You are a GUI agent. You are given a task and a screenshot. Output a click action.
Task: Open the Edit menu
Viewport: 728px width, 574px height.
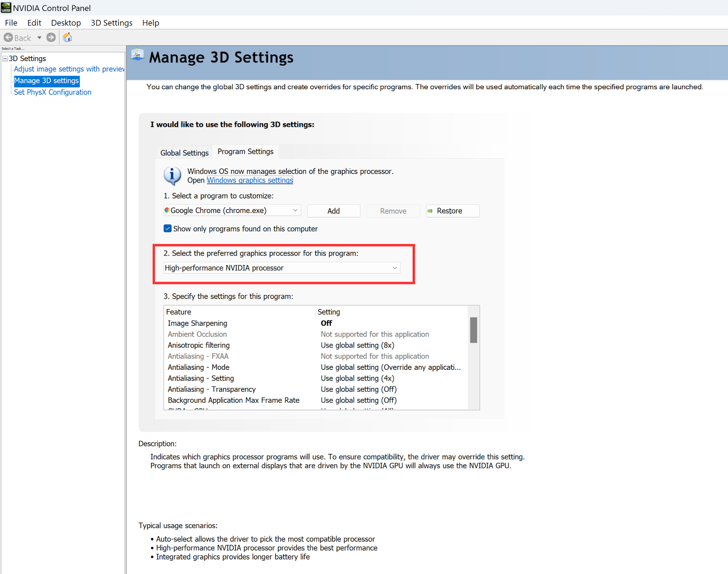point(34,23)
